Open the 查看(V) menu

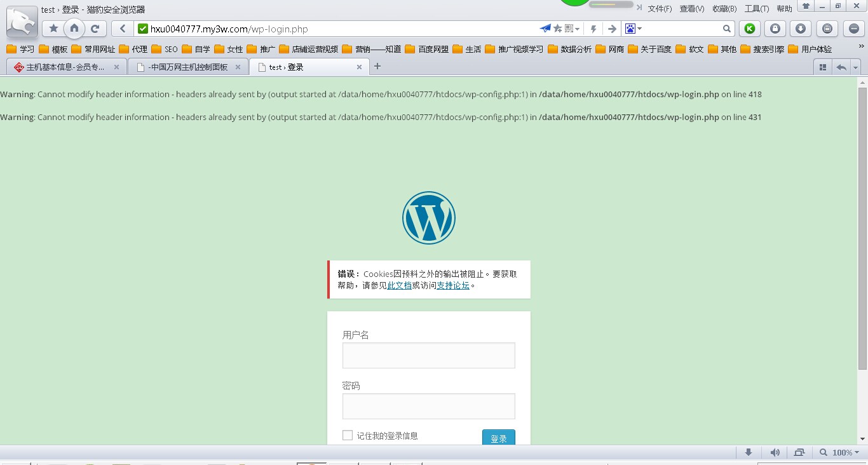point(692,9)
